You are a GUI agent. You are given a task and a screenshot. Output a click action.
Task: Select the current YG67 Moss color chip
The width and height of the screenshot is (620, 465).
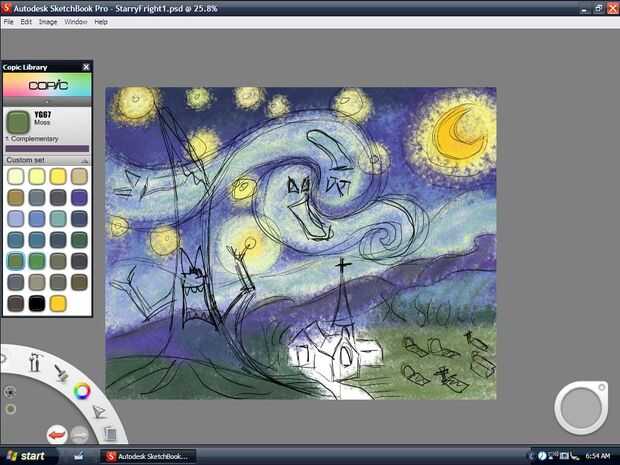[x=18, y=122]
